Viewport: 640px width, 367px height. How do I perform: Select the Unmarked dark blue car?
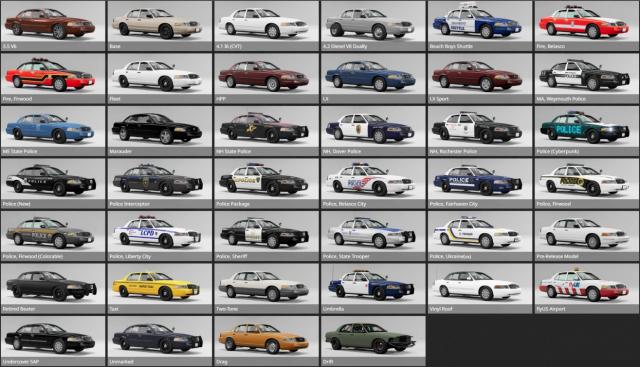[159, 341]
